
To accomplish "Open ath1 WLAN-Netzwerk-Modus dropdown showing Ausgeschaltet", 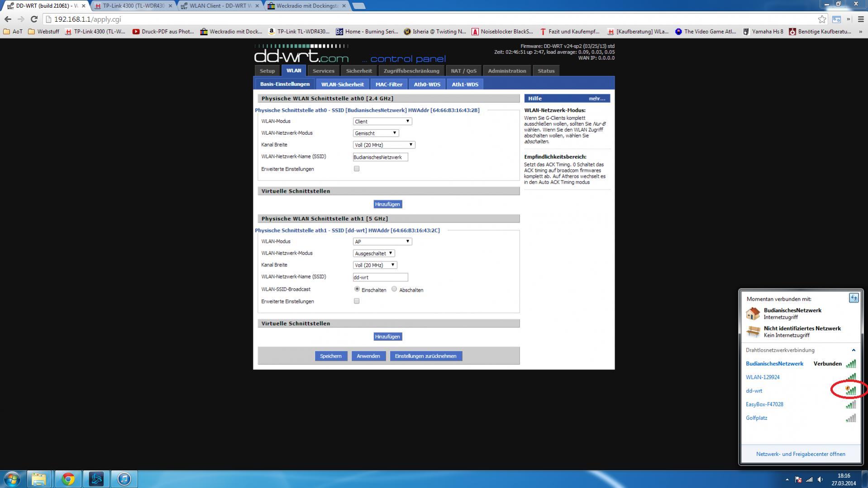I will [374, 253].
